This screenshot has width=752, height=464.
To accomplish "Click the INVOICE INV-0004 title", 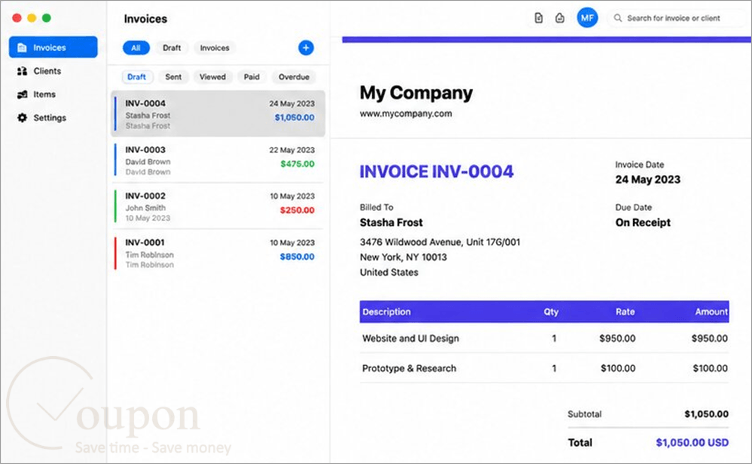I will pos(436,171).
